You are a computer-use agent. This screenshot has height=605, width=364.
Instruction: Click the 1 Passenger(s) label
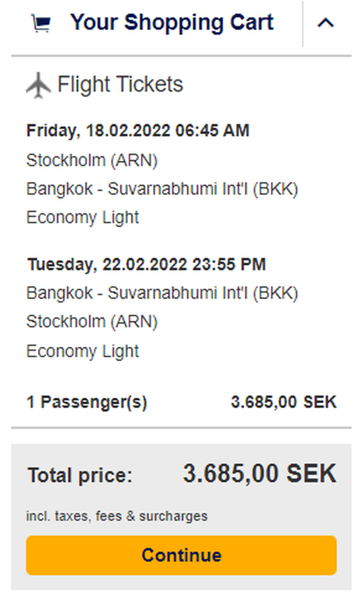[x=87, y=402]
